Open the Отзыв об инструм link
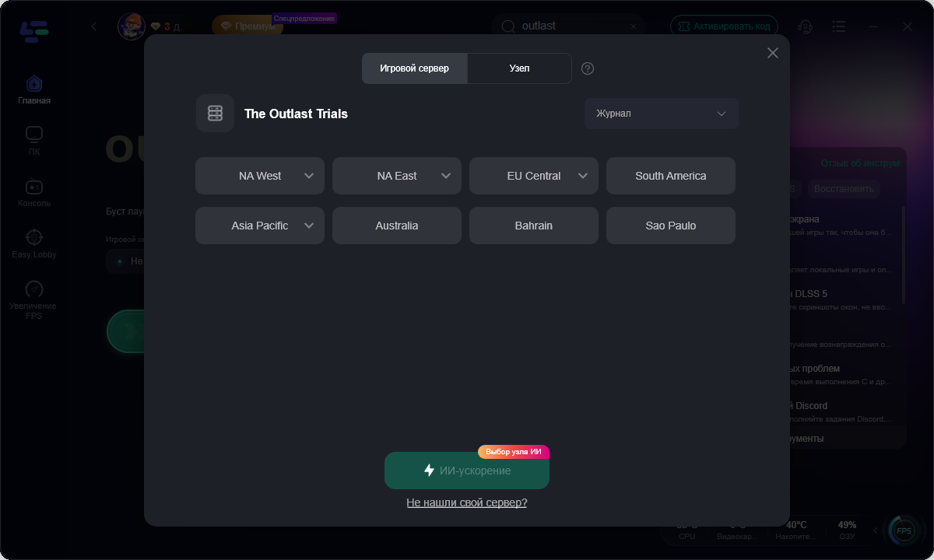The height and width of the screenshot is (560, 934). (x=860, y=163)
